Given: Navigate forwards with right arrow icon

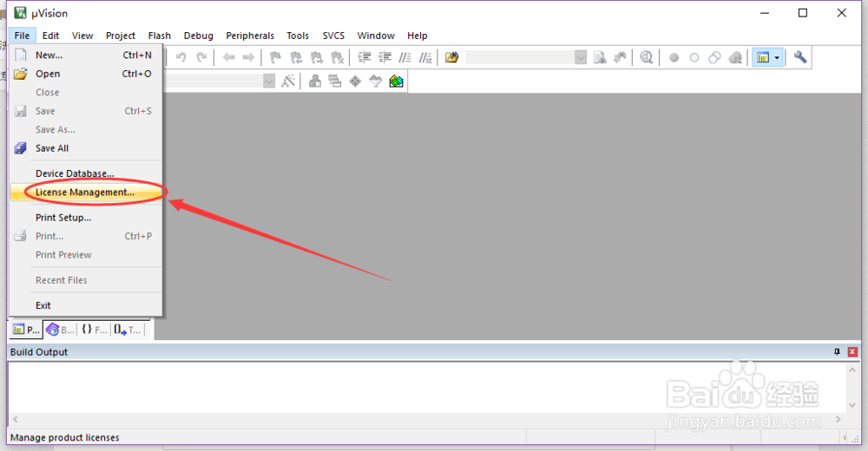Looking at the screenshot, I should [248, 57].
